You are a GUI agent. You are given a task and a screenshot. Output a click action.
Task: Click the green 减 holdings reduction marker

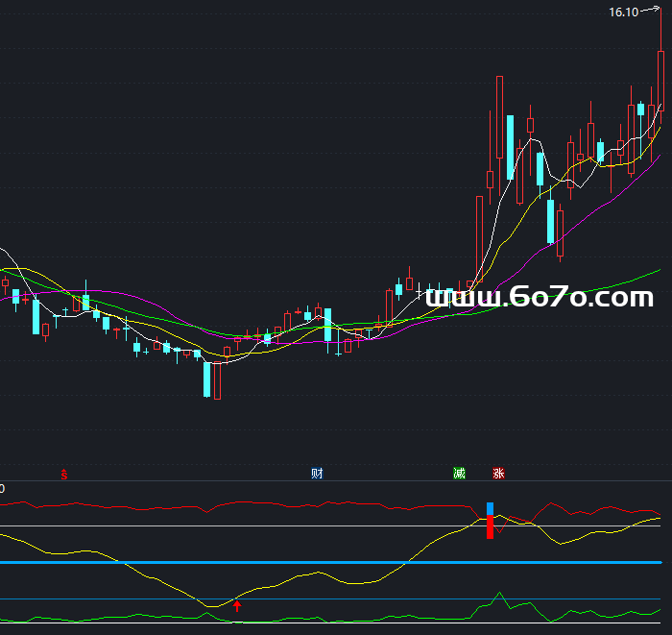coord(459,474)
